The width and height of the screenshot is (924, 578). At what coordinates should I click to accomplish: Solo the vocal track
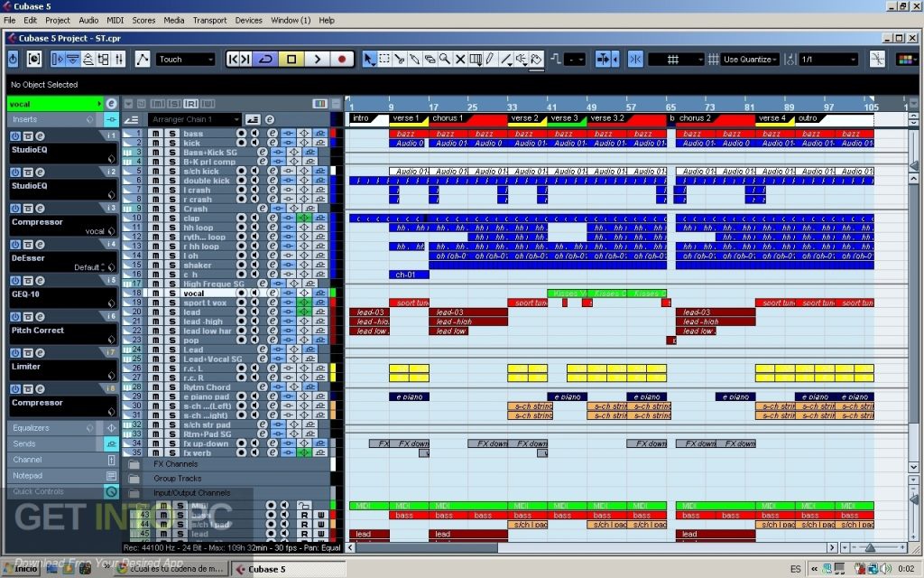click(x=172, y=294)
